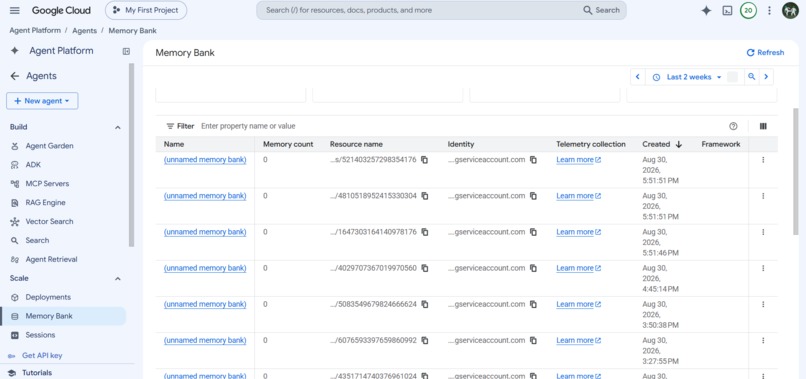Screen dimensions: 806x379
Task: Open Learn more link in 5083549679824666624 row
Action: pos(579,304)
